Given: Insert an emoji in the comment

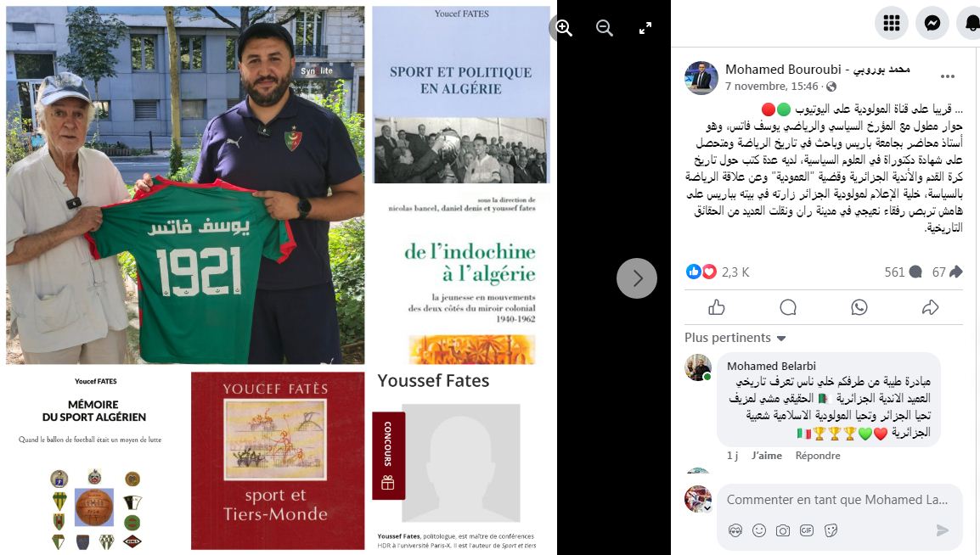Looking at the screenshot, I should coord(758,530).
